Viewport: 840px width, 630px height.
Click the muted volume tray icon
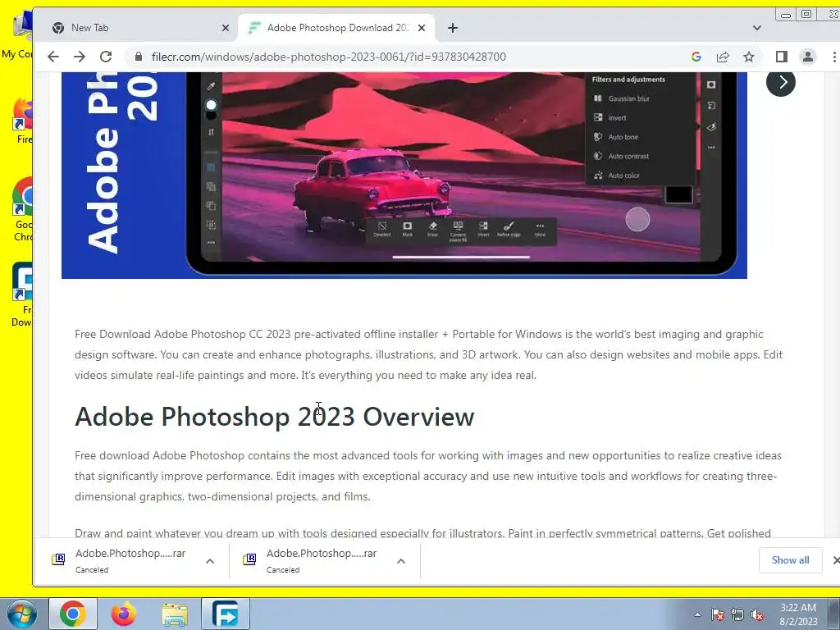pos(757,614)
